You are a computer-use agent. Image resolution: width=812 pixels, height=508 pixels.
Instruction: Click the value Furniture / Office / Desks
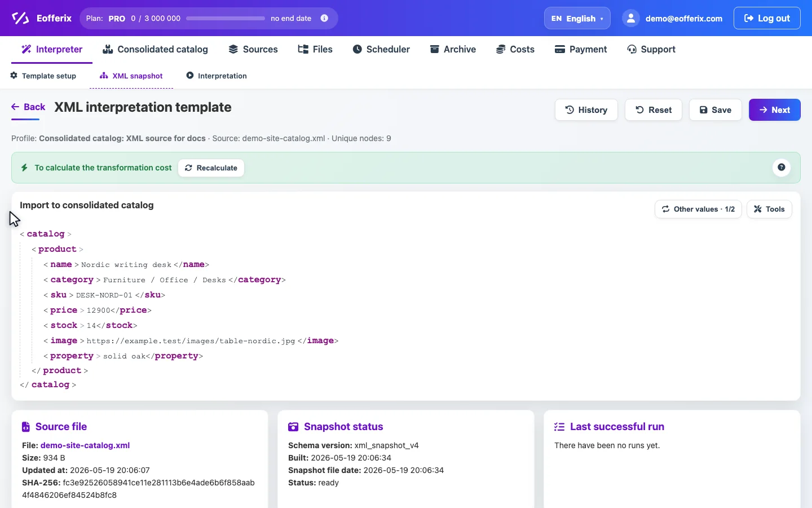[x=165, y=280]
